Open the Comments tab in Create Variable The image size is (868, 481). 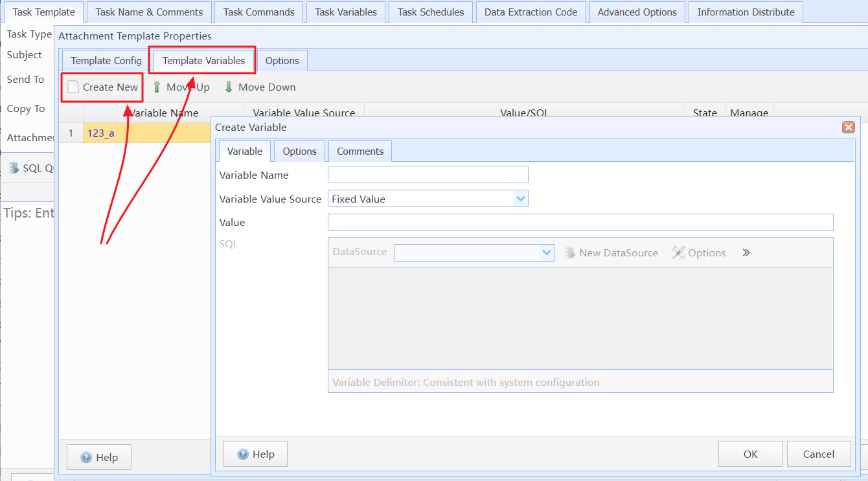click(x=360, y=151)
